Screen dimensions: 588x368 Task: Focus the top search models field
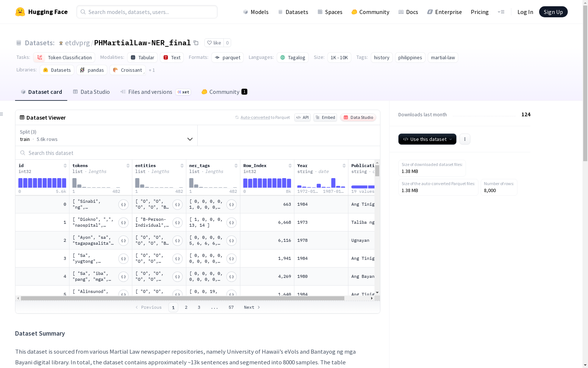click(147, 12)
